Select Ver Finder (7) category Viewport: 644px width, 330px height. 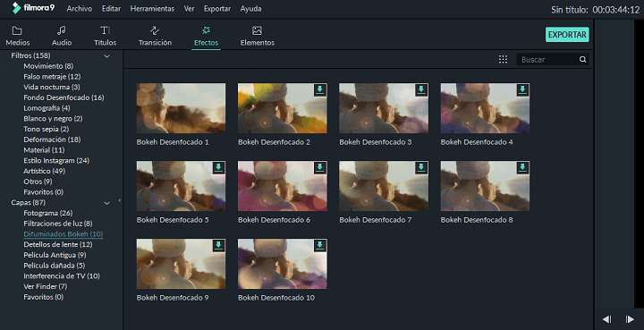[x=46, y=286]
